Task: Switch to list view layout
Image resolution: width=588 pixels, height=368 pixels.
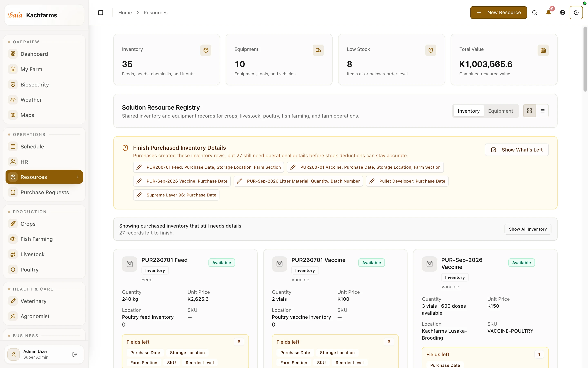Action: 542,111
